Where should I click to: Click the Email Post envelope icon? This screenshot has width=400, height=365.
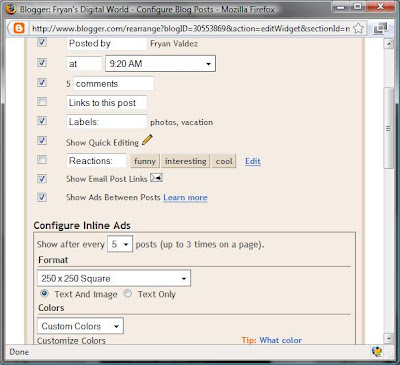(x=156, y=178)
